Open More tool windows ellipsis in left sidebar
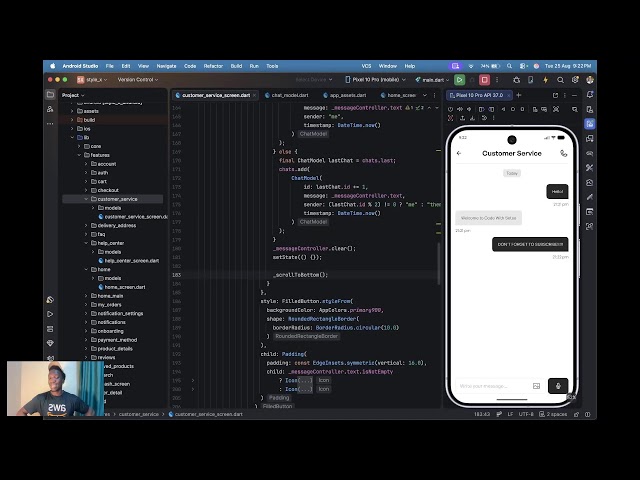 [50, 123]
